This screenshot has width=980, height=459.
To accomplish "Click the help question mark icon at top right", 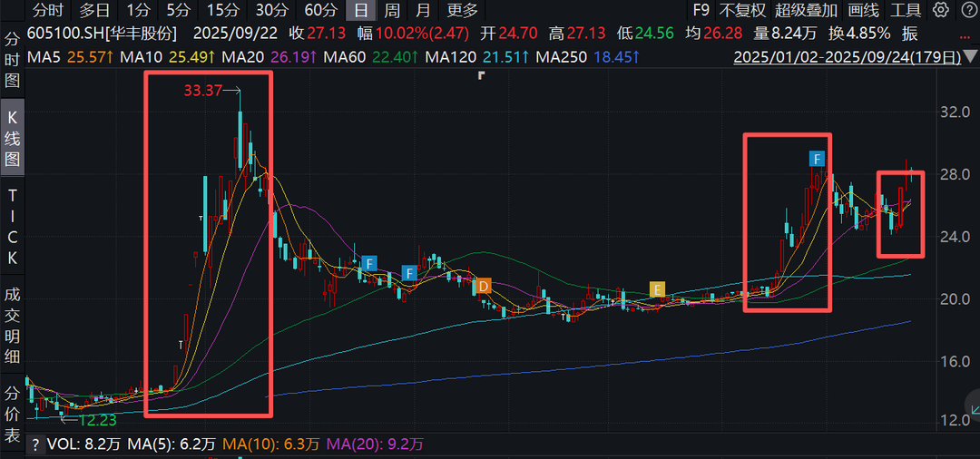I will (x=965, y=11).
